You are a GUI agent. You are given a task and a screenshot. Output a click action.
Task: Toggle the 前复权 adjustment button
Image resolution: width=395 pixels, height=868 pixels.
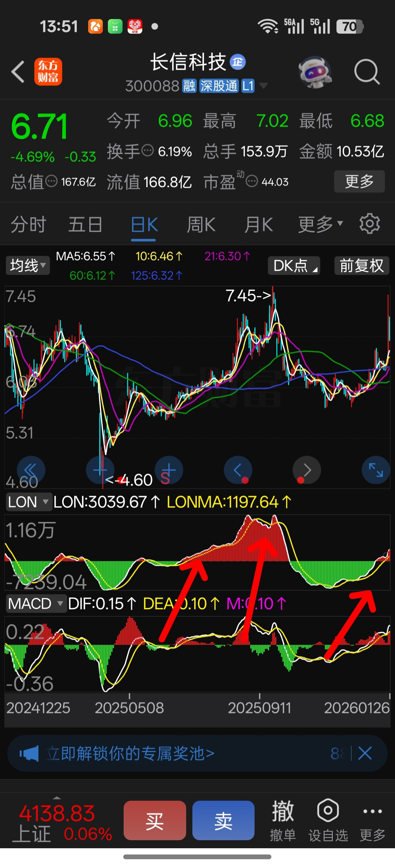(x=362, y=266)
